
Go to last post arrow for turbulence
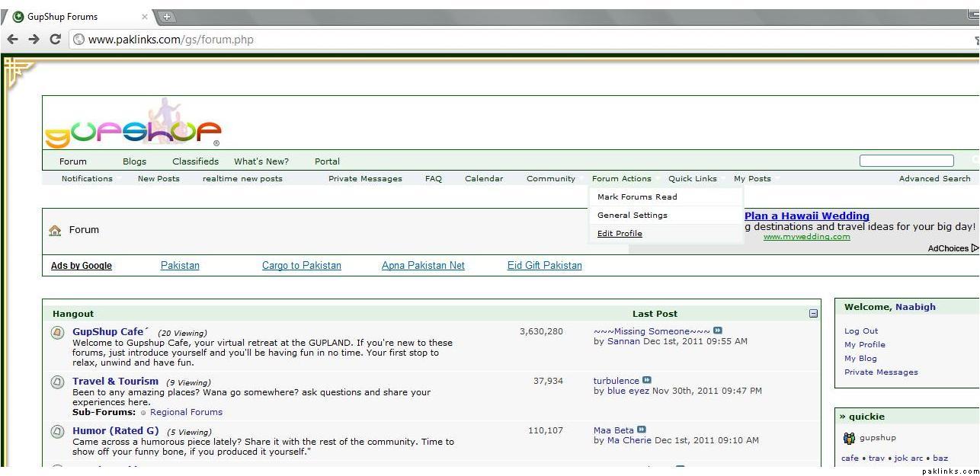647,381
